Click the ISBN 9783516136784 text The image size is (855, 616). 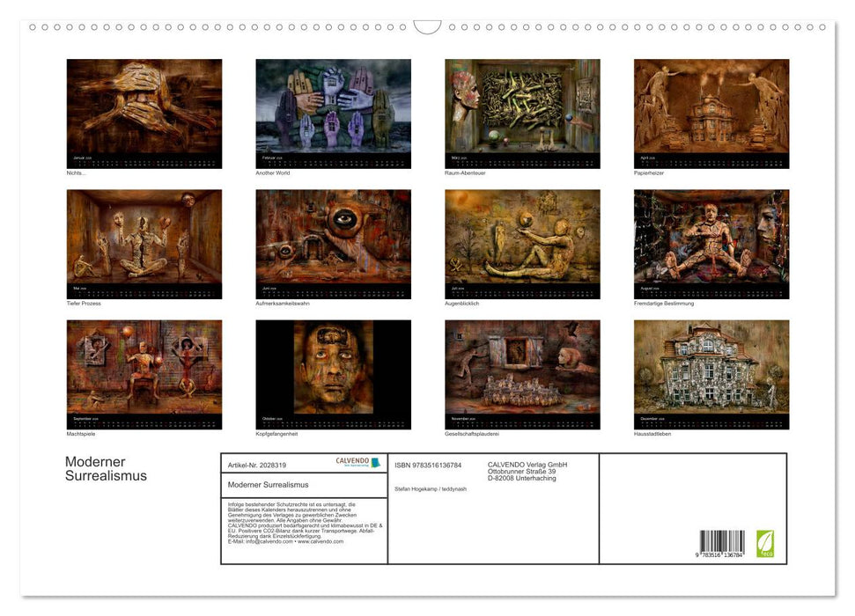point(428,465)
